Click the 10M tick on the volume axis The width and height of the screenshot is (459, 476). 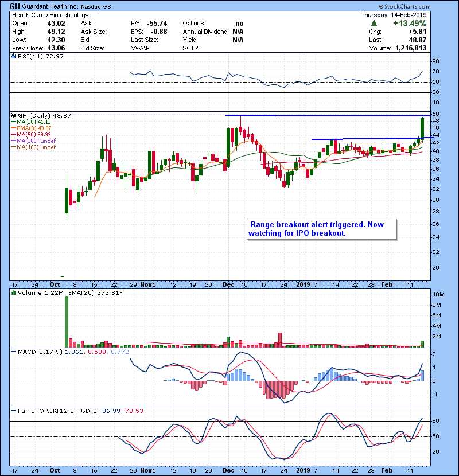[x=438, y=294]
